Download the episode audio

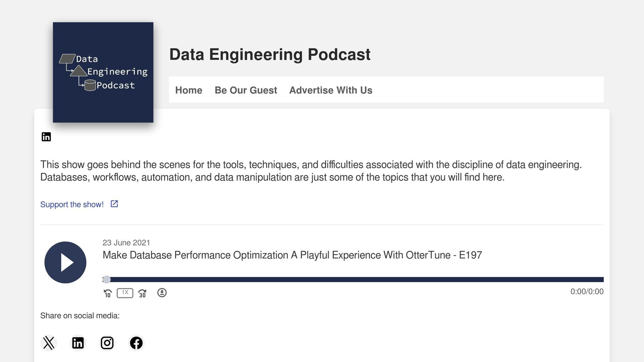pos(162,293)
